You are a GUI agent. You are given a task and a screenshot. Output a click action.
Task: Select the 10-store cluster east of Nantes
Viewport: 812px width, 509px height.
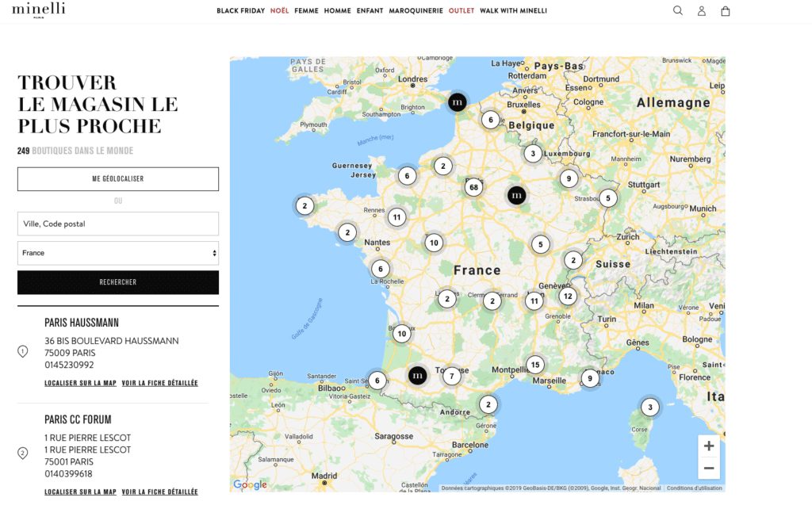434,243
